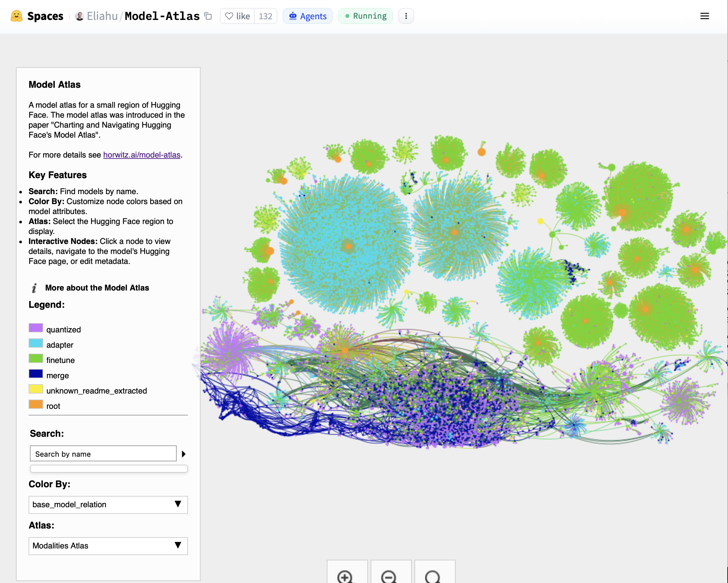Click the cyan adapter legend swatch

36,343
